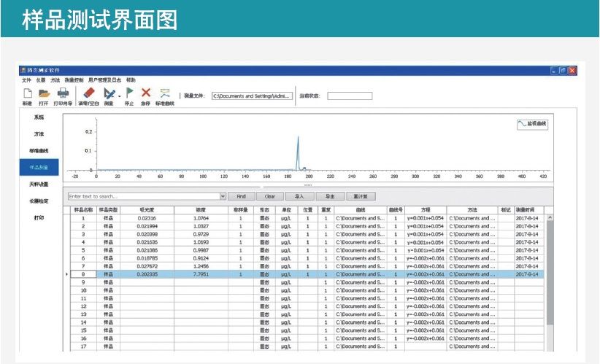Click the Clear button
This screenshot has width=600, height=364.
[270, 196]
